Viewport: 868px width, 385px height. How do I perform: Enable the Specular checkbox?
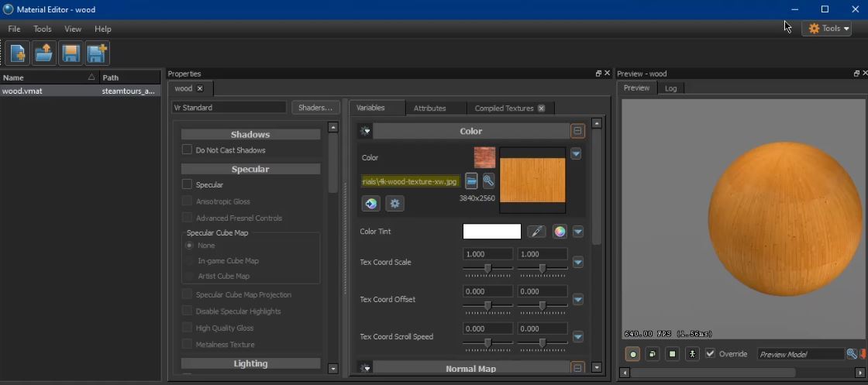point(187,184)
